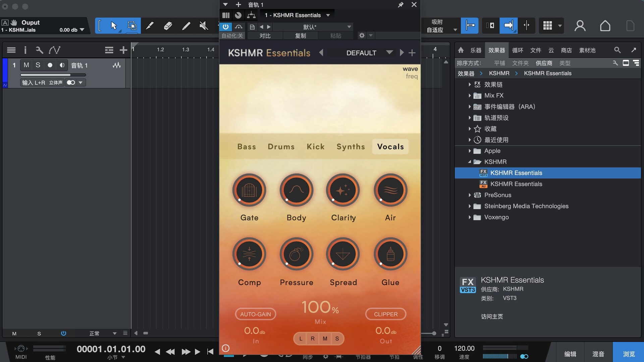Select the Eraser tool
This screenshot has width=644, height=362.
coord(168,26)
